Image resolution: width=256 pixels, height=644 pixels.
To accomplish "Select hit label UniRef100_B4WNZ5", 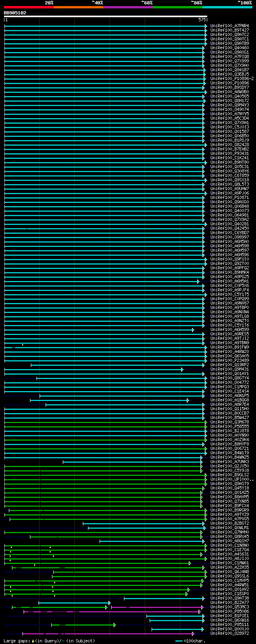I will (x=230, y=457).
